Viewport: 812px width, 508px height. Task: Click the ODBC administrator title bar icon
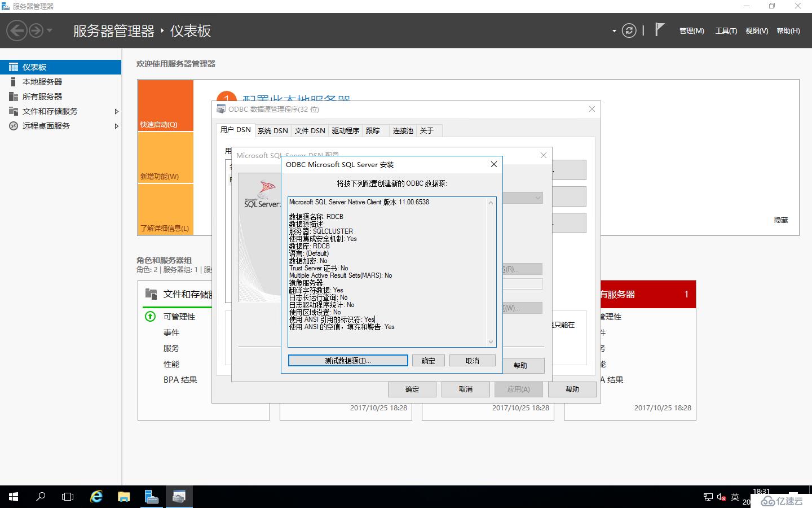click(x=221, y=109)
